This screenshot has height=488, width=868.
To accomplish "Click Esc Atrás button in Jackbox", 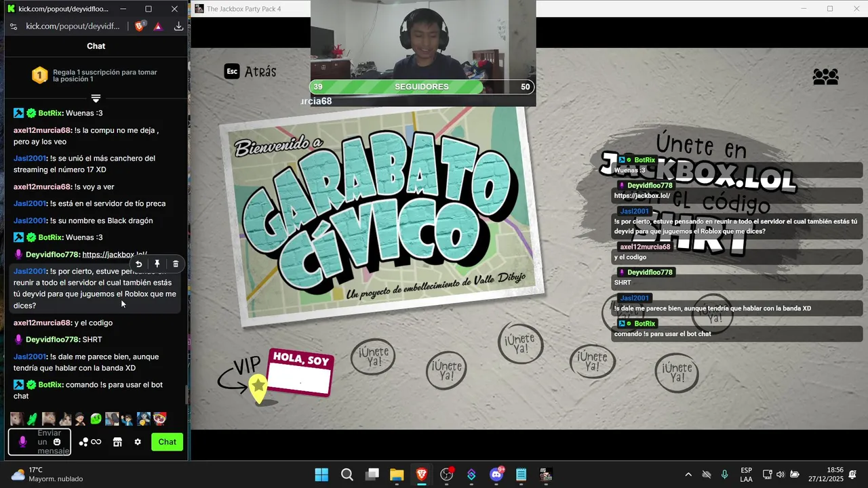I will (250, 71).
